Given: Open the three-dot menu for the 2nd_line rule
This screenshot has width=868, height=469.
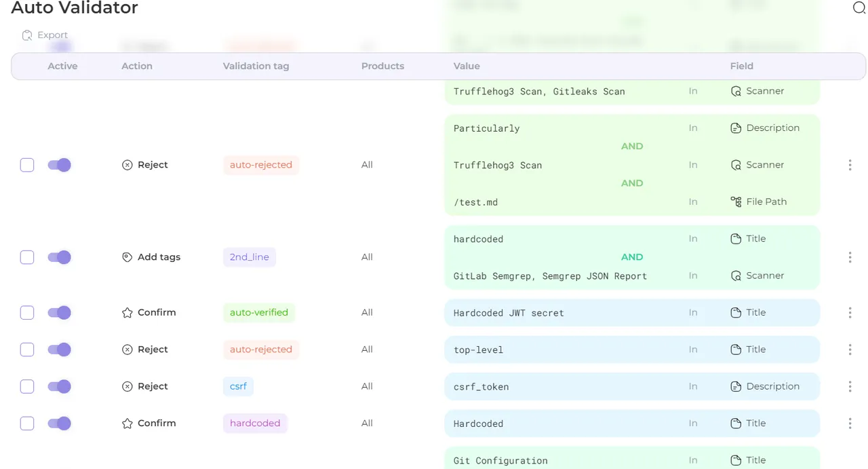Looking at the screenshot, I should click(850, 257).
